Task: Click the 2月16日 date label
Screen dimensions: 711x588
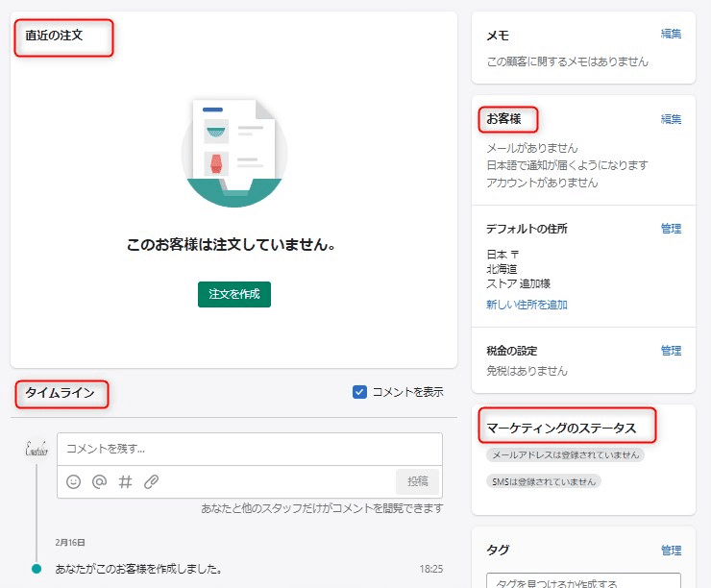Action: tap(70, 542)
